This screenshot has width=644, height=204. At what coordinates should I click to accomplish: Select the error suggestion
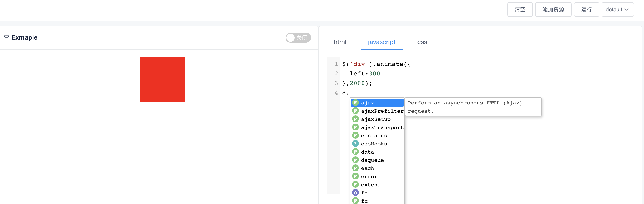(377, 176)
